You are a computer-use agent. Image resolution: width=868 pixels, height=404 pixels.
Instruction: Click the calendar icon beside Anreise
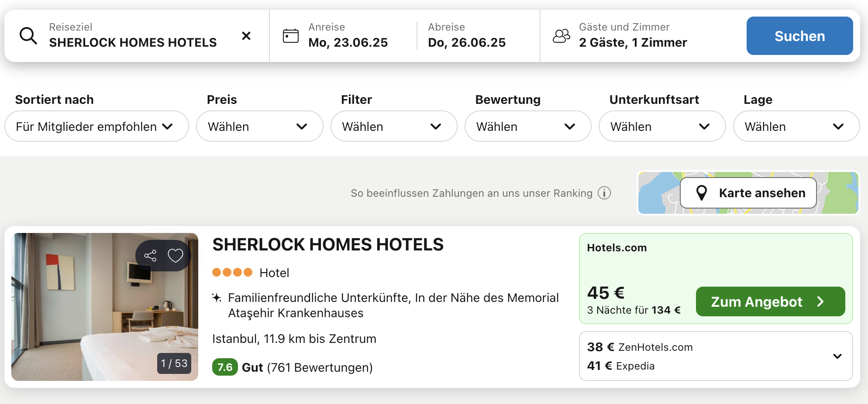tap(291, 36)
